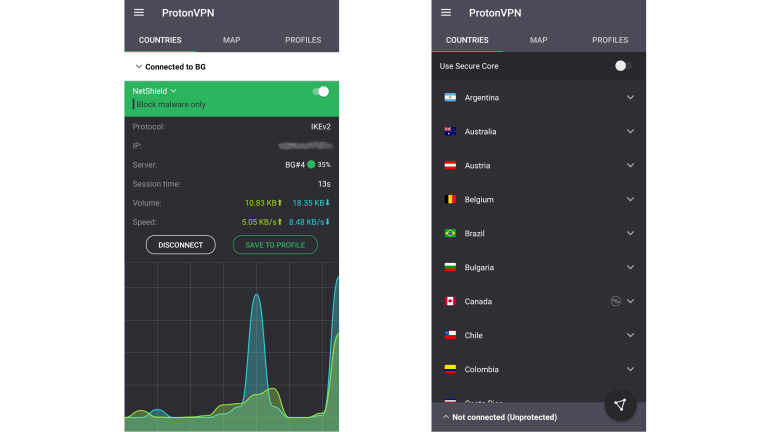
Task: Expand the Brazil server list
Action: (x=630, y=233)
